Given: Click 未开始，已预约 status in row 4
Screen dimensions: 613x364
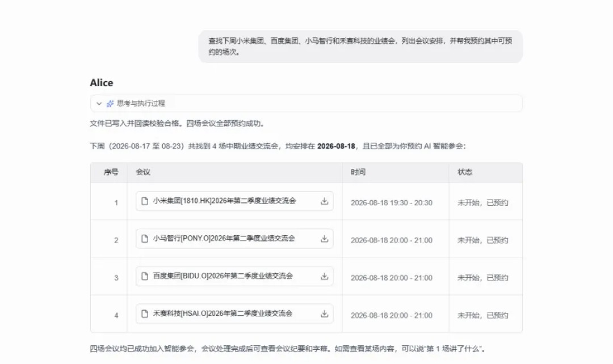Looking at the screenshot, I should tap(483, 315).
